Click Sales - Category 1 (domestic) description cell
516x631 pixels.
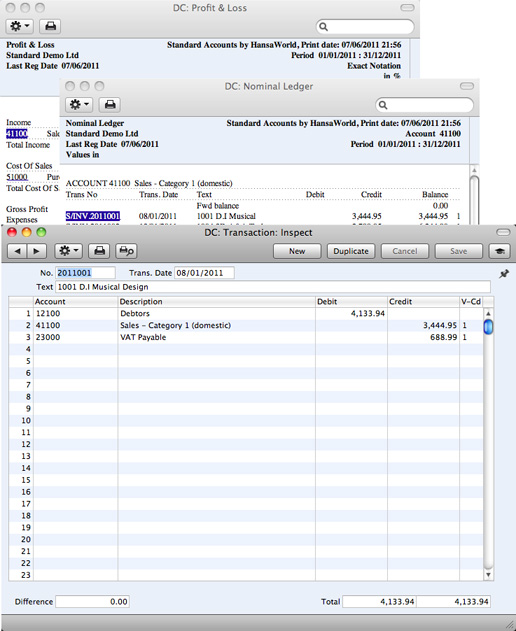(x=217, y=325)
